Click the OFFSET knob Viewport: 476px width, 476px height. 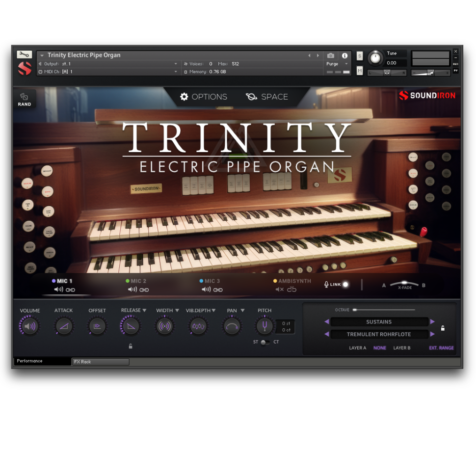tap(97, 326)
